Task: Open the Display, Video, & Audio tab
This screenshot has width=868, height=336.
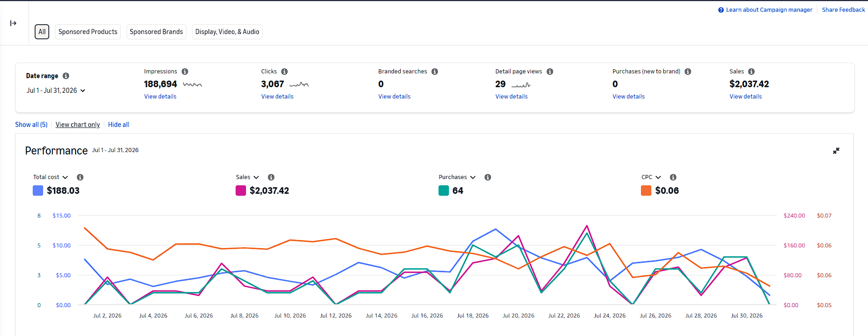Action: coord(227,32)
